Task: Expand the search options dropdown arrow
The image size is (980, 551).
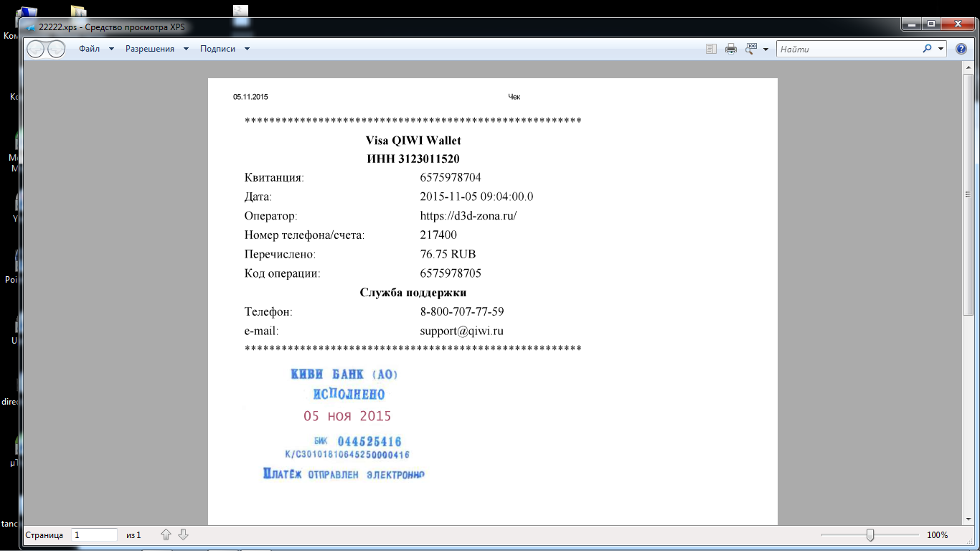Action: click(x=941, y=49)
